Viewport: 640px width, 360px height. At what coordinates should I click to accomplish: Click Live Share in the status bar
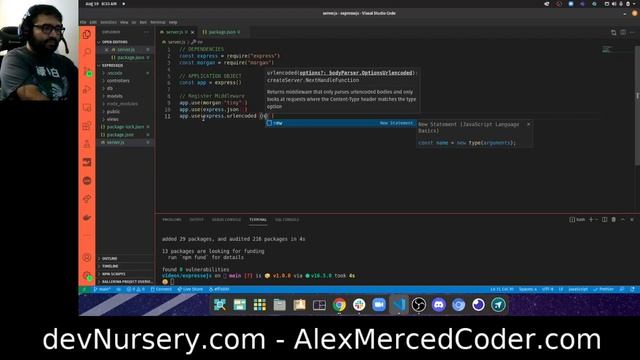tap(190, 289)
